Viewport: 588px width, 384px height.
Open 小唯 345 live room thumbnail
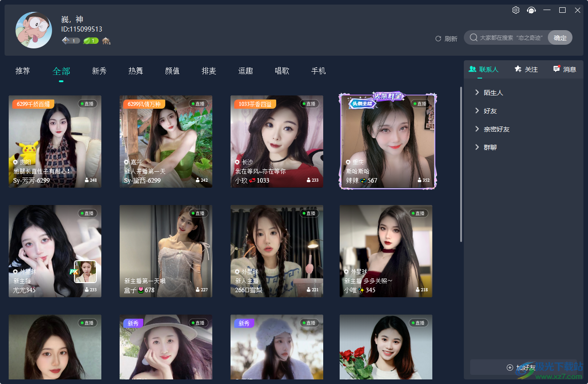(x=386, y=251)
